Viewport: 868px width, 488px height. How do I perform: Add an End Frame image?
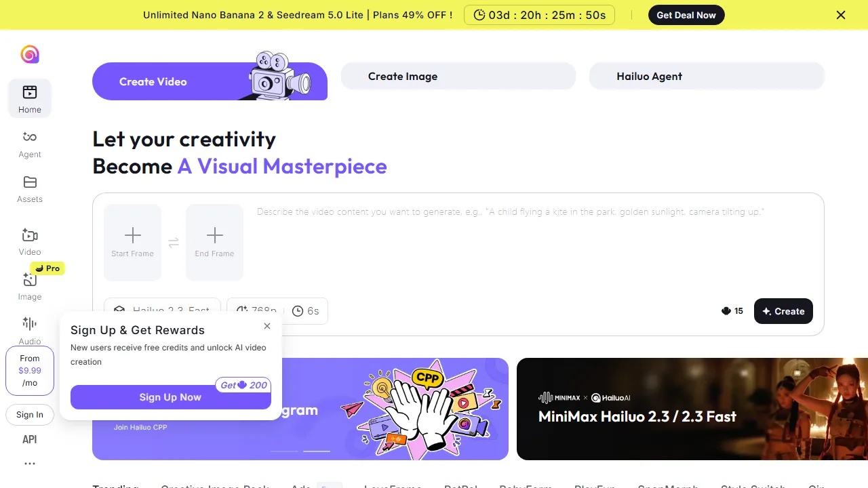(x=214, y=241)
